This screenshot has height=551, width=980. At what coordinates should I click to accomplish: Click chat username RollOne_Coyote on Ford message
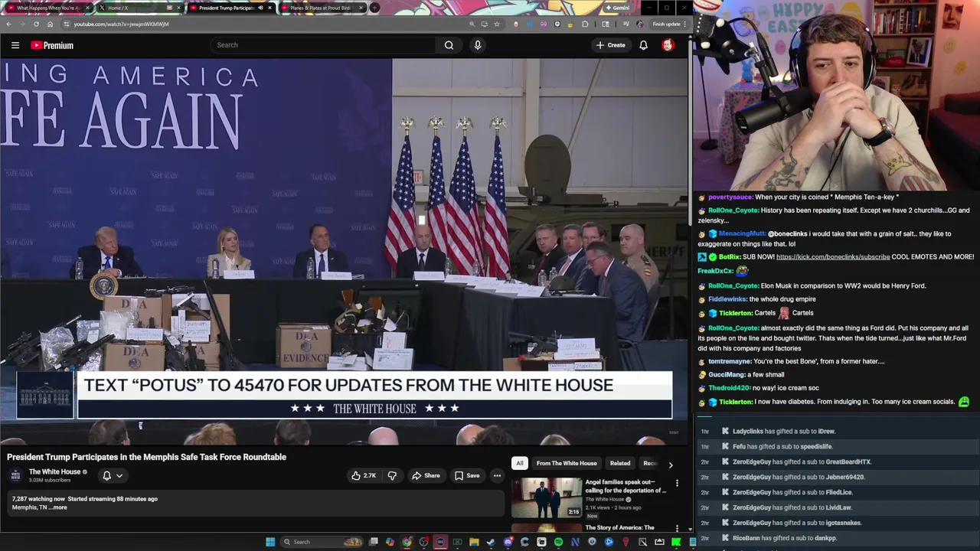(x=733, y=328)
